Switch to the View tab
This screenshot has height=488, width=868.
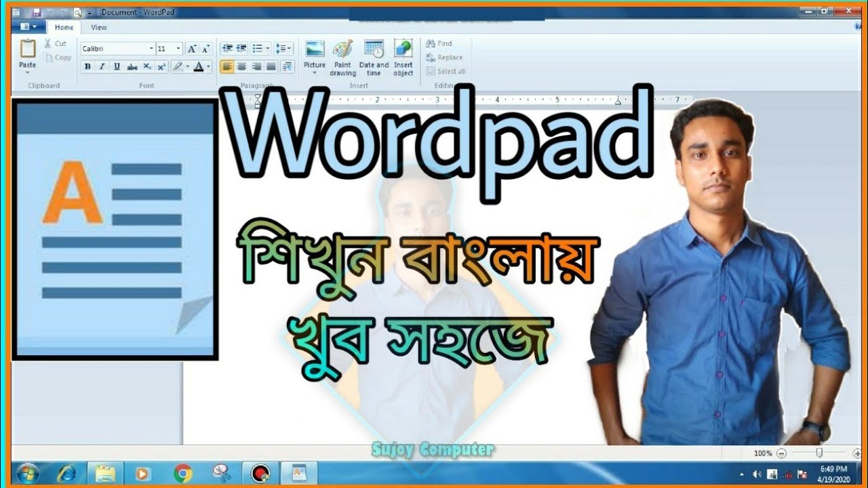coord(99,27)
